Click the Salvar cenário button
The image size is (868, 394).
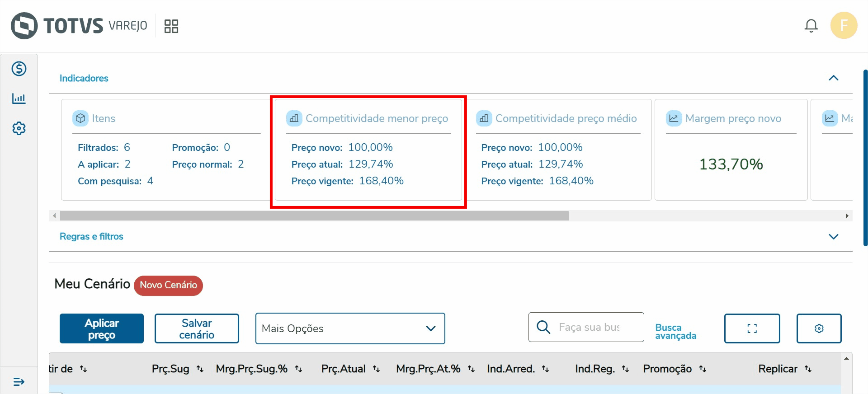[197, 328]
